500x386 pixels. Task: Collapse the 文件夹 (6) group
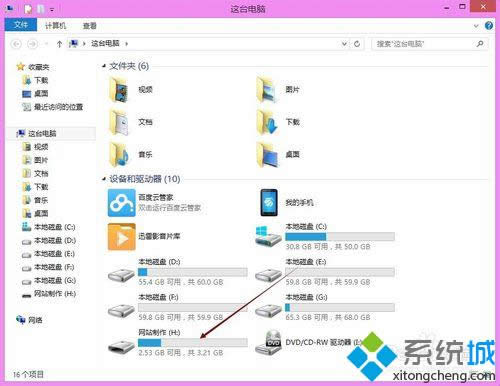(x=104, y=66)
